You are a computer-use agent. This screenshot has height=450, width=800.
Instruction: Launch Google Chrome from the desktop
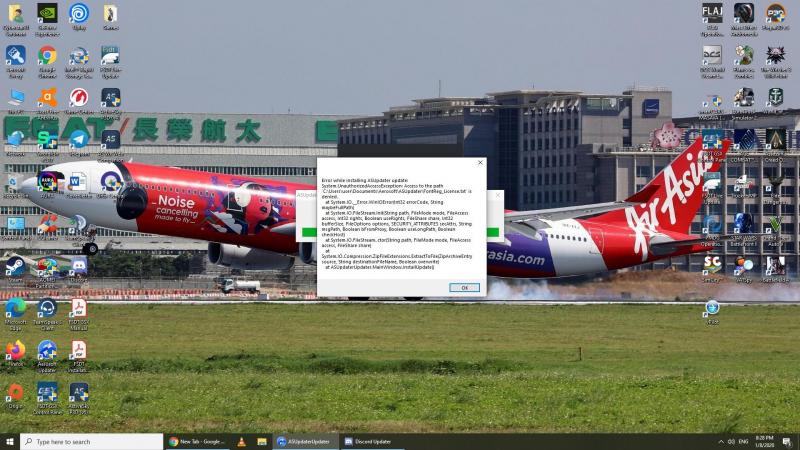point(47,62)
